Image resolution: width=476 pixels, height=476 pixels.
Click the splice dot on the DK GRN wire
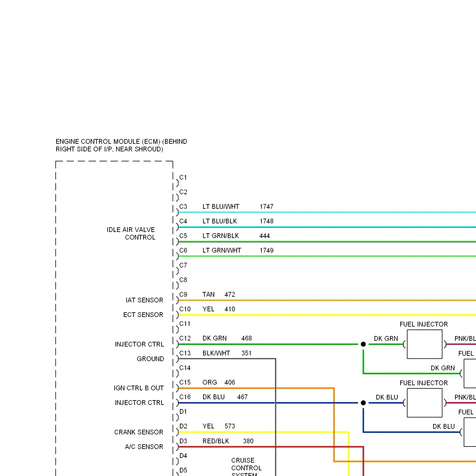[x=363, y=344]
